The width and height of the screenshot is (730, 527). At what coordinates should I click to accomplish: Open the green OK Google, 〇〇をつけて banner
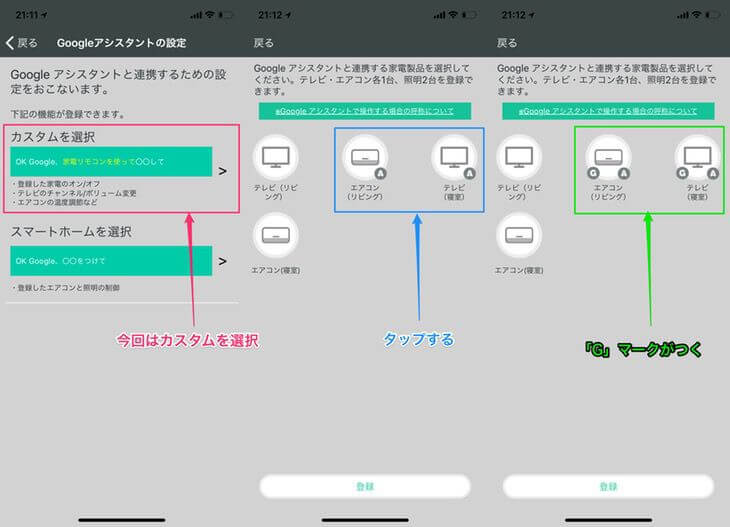tap(111, 261)
